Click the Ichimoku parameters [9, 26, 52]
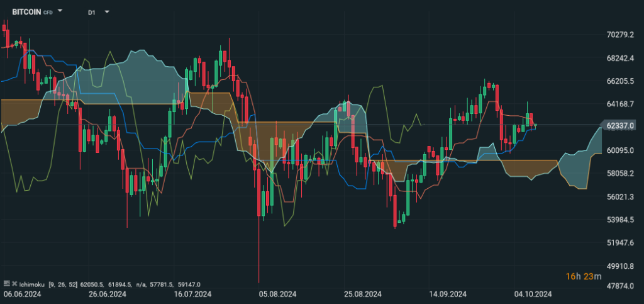Image resolution: width=644 pixels, height=304 pixels. coord(64,284)
